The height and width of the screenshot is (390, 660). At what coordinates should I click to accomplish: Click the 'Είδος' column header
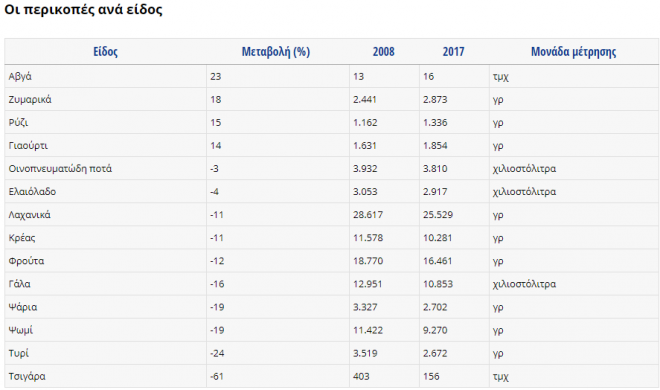coord(105,52)
